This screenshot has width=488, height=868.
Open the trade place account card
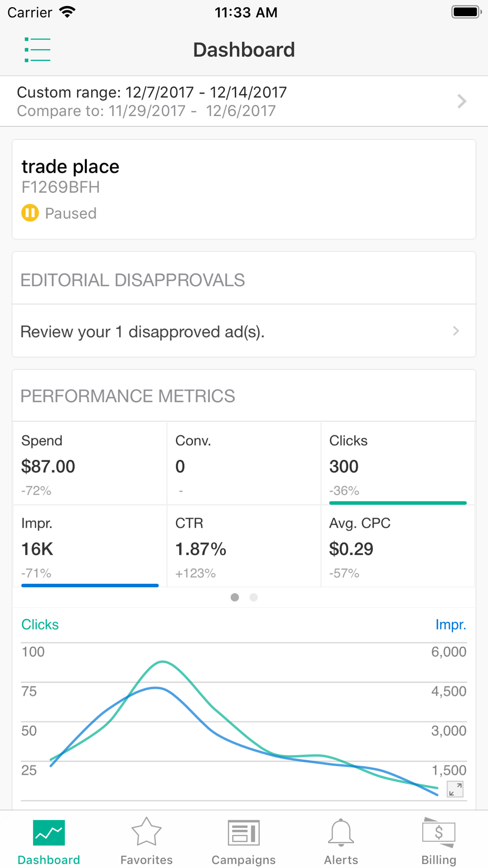[244, 189]
